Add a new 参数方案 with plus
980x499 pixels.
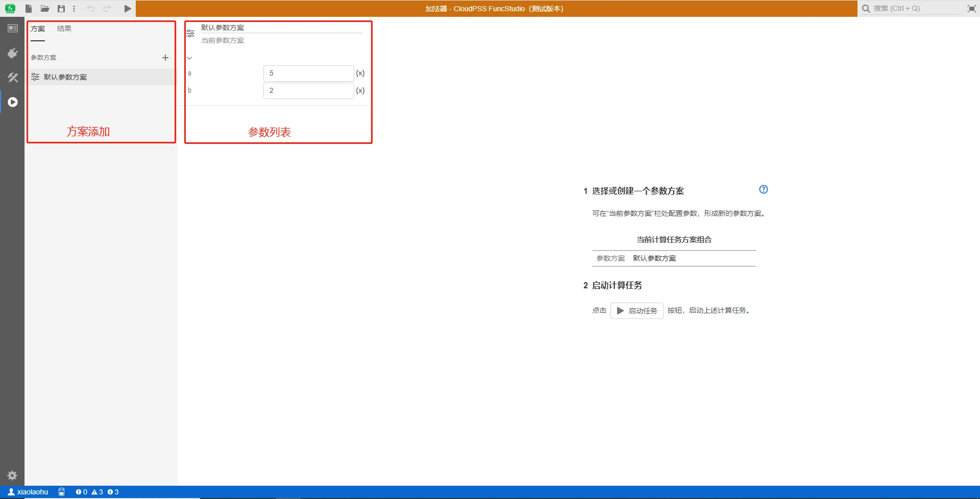(x=165, y=58)
